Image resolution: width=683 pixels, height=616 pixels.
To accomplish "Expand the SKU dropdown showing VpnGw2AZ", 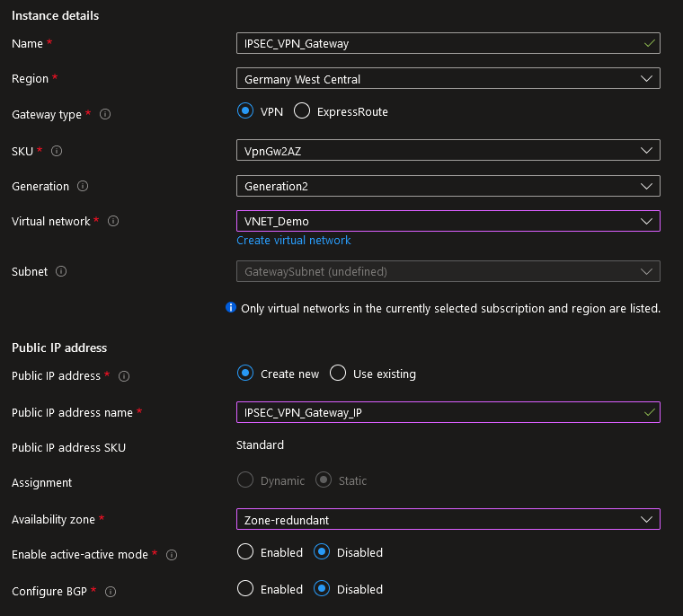I will (x=448, y=151).
